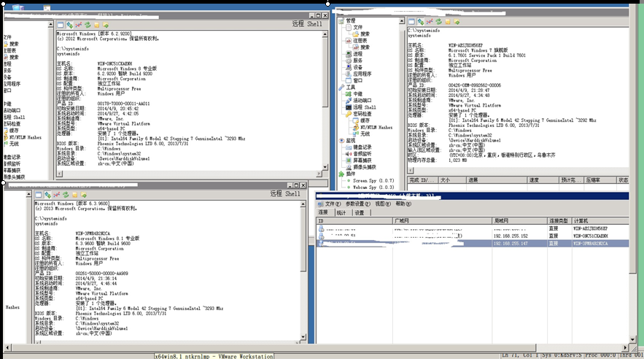Viewport: 644px width, 359px height.
Task: Select 摄像头捕获 in the Windows 7 window tree
Action: pos(365,167)
